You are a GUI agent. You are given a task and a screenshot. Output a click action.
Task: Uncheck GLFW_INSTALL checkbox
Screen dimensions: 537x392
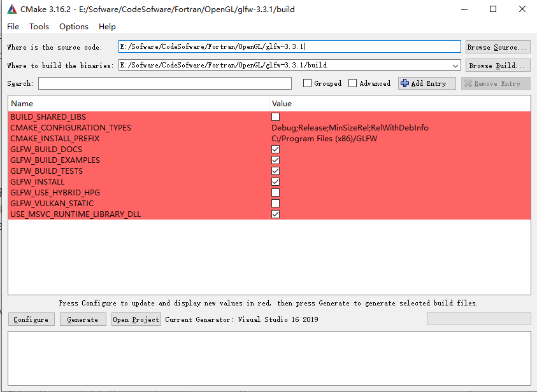point(275,181)
